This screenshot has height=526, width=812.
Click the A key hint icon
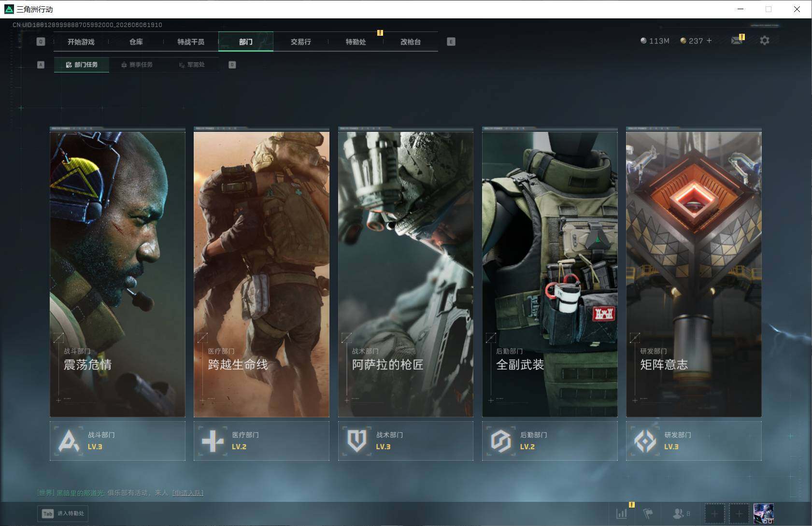41,65
